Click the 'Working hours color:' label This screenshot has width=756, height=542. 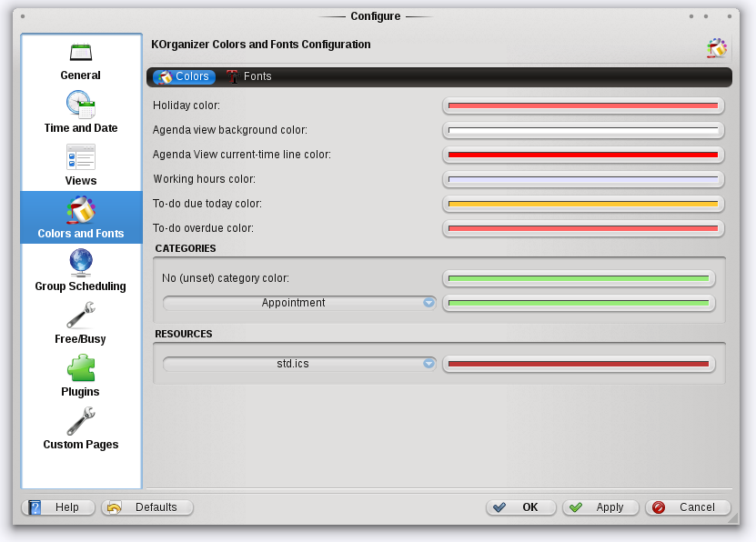pyautogui.click(x=205, y=179)
